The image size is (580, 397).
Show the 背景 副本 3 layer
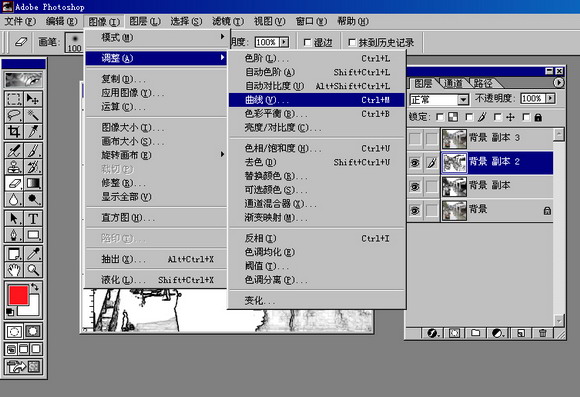coord(415,139)
